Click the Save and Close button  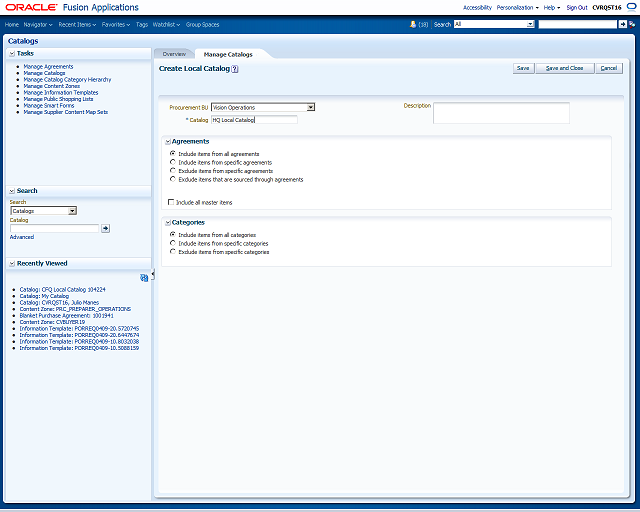point(564,68)
